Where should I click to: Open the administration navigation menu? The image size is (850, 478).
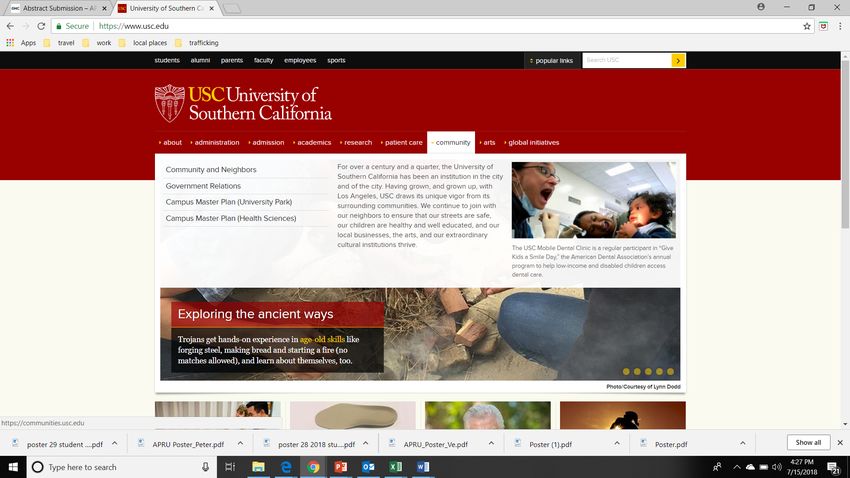tap(215, 143)
